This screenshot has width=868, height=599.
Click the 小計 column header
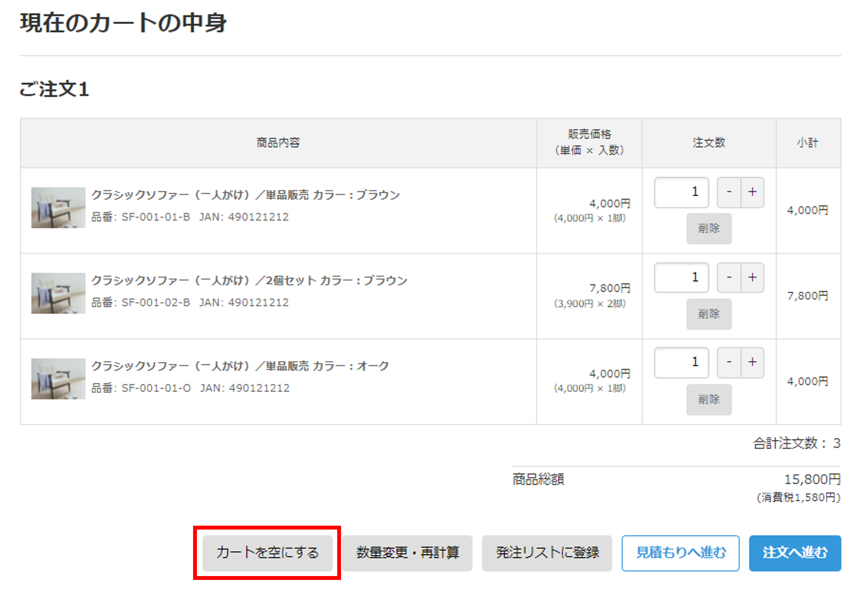[x=808, y=142]
